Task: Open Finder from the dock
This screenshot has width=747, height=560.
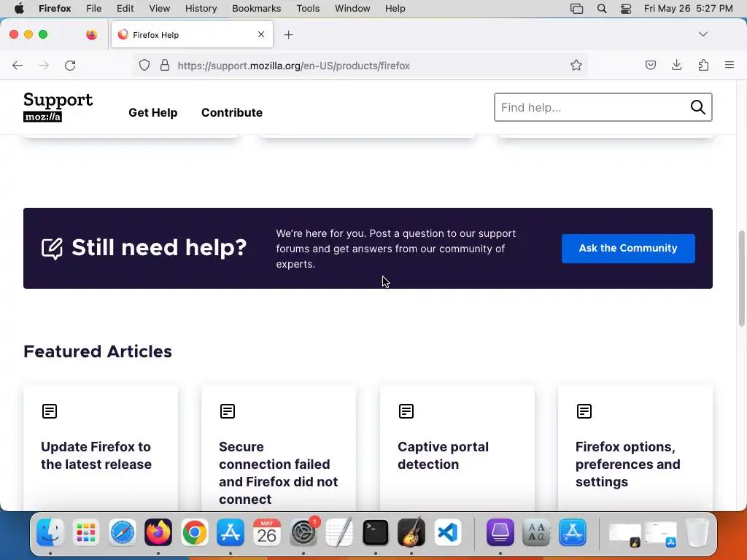Action: (50, 532)
